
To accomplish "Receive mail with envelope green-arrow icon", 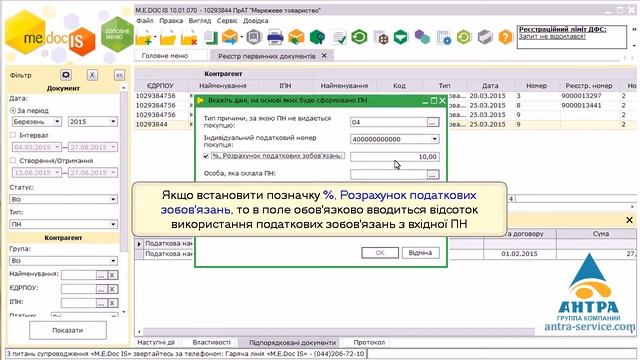I will [x=296, y=37].
